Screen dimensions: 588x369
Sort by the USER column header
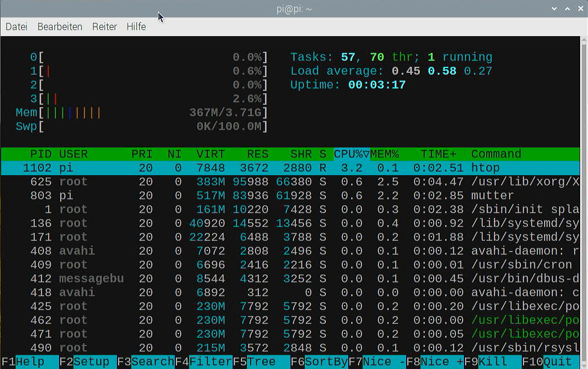73,154
